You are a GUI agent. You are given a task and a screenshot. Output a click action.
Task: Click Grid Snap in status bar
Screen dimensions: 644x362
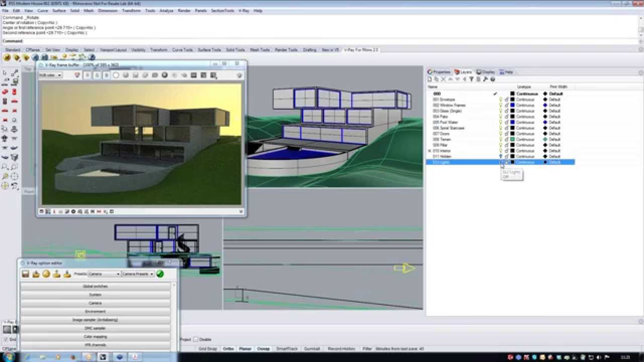(x=207, y=348)
